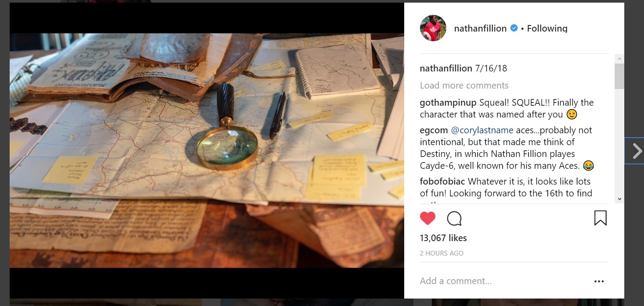
Task: Click the comments scrollbar down arrow
Action: point(619,199)
